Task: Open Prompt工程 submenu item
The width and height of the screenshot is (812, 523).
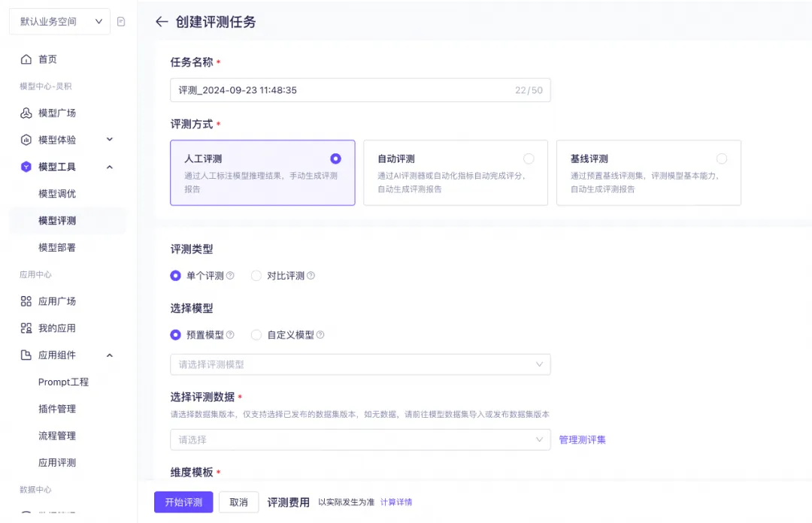Action: (63, 382)
